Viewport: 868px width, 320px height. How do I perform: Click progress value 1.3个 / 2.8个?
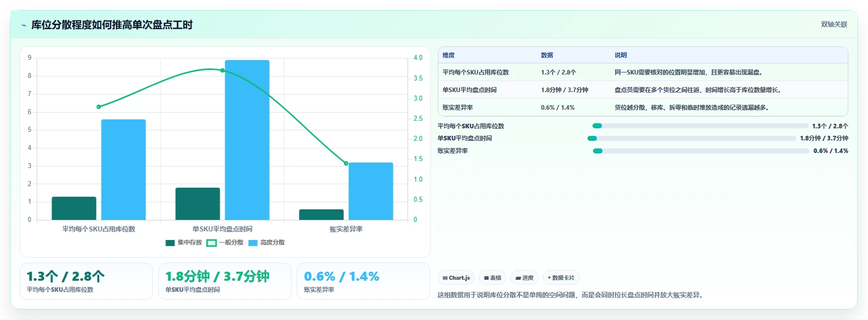[x=830, y=126]
